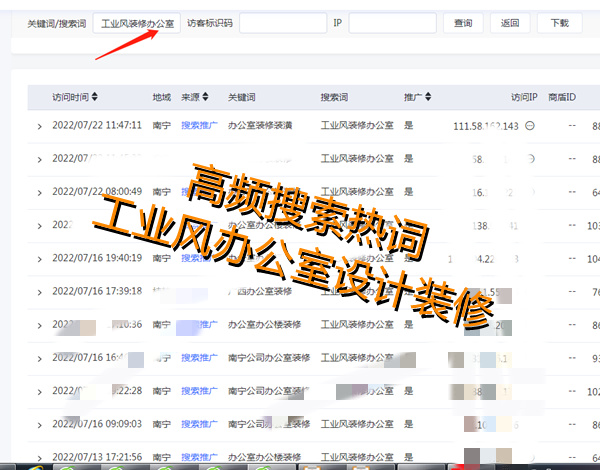Viewport: 600px width, 470px height.
Task: Sort by 访问时间 using sort arrows
Action: pyautogui.click(x=95, y=98)
